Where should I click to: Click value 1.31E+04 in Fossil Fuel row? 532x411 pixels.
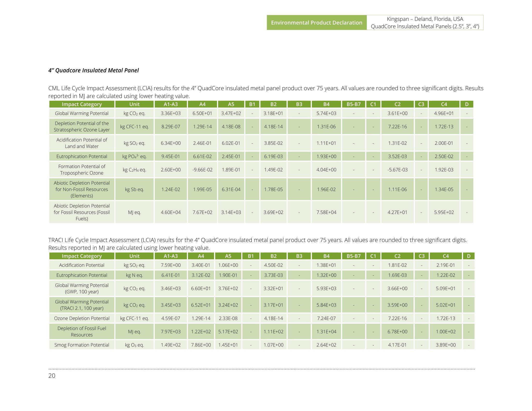point(326,332)
